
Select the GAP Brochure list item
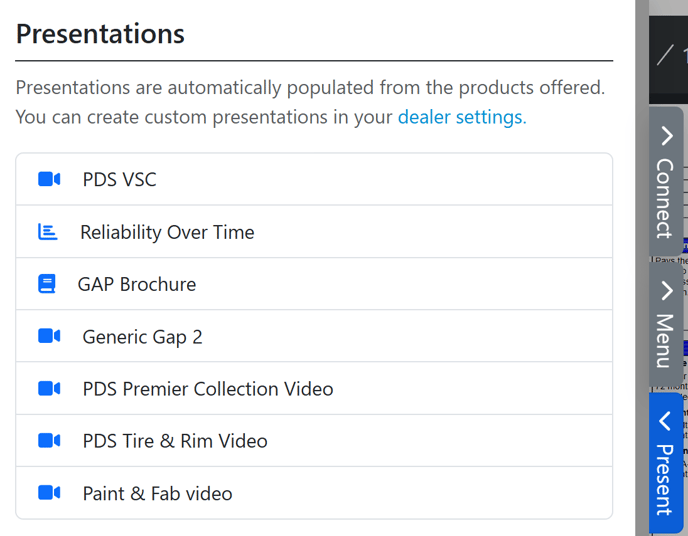(137, 284)
